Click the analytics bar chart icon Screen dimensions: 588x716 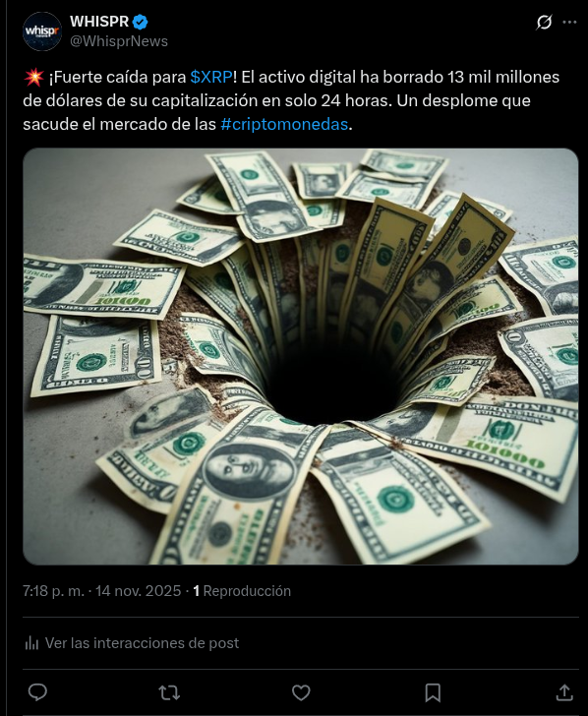click(31, 643)
